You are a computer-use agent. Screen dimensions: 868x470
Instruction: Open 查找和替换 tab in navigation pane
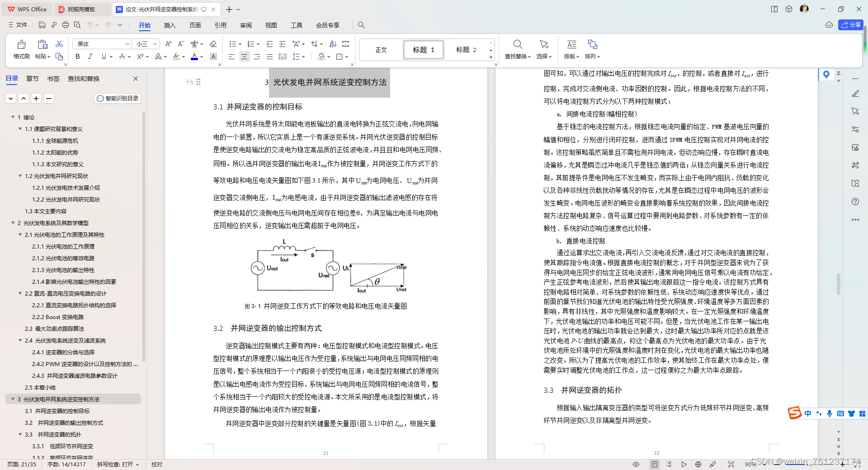(84, 79)
